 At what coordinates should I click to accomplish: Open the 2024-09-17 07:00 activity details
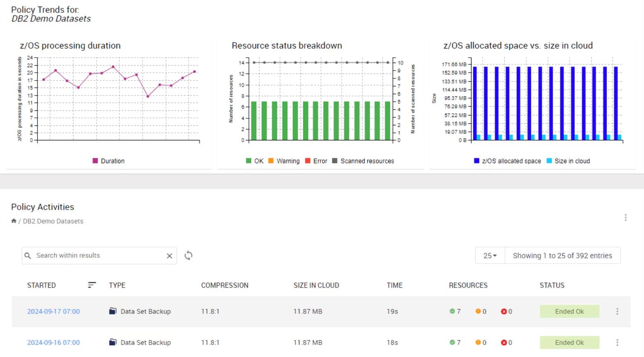pyautogui.click(x=53, y=311)
